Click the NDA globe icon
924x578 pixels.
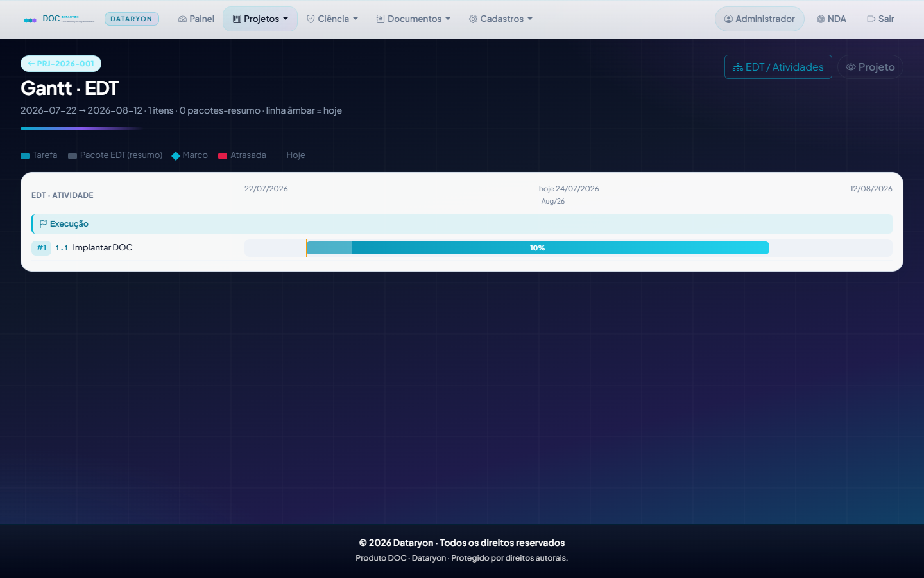point(821,19)
